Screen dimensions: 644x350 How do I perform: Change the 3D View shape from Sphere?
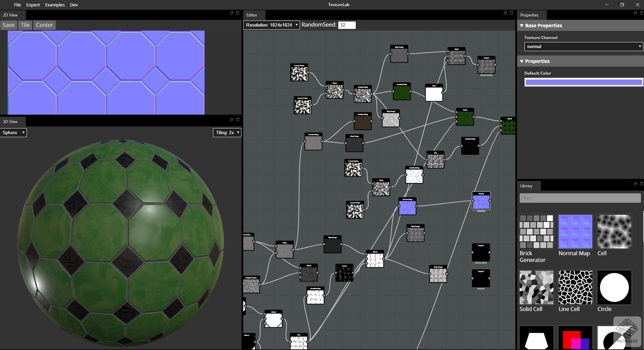point(13,132)
